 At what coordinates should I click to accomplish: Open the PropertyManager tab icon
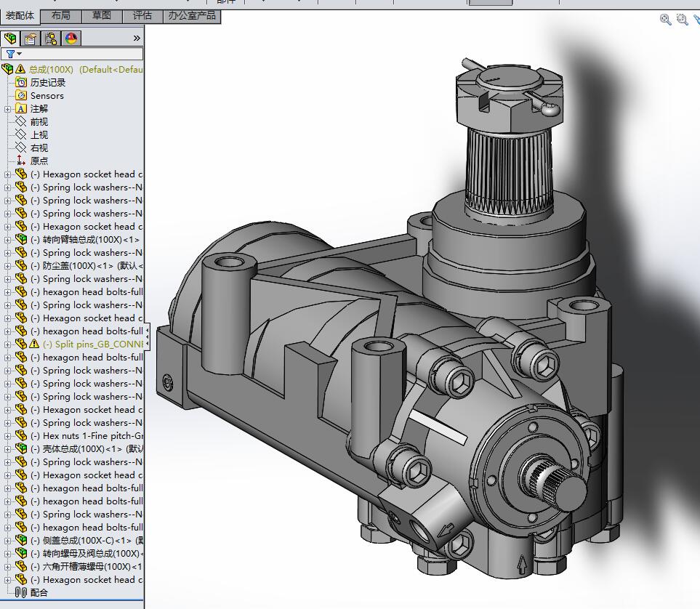[31, 39]
